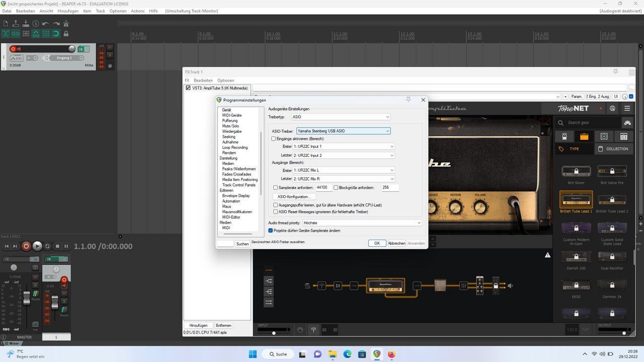Open the AmpliTube tuner icon
Screen dimensions: 644x362
[x=313, y=330]
